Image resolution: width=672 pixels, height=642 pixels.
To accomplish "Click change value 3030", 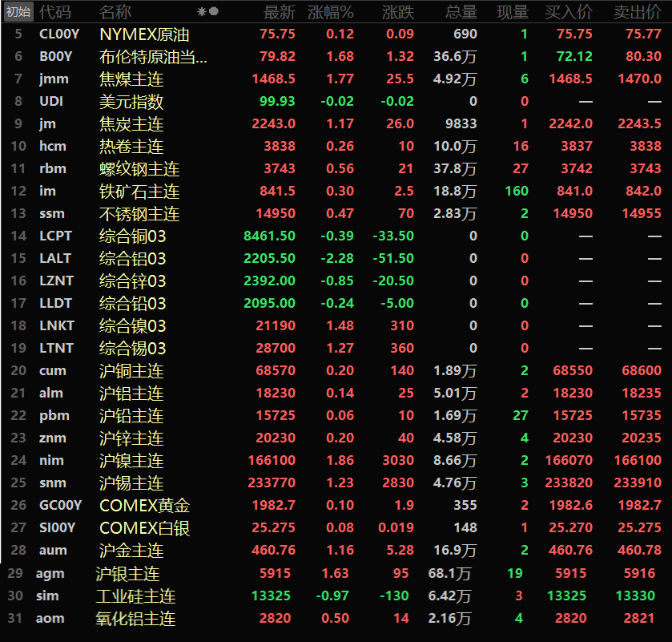I will 399,460.
